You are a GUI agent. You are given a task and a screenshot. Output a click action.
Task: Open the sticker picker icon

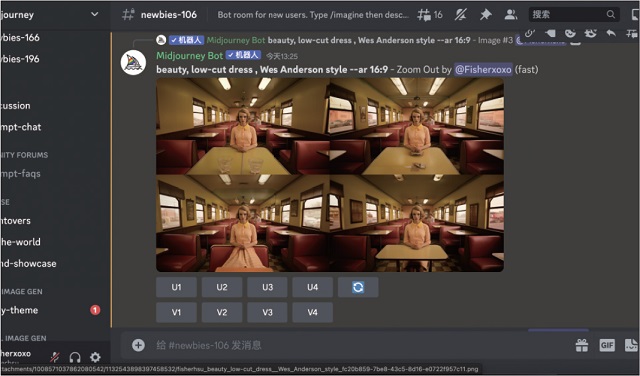(632, 345)
